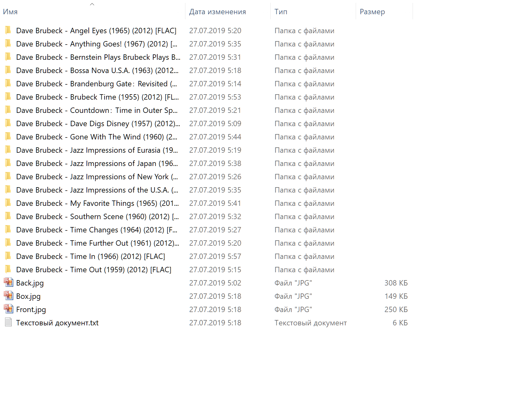Select the 'Dave Brubeck - Dave Digs Disney (1957)' name

click(x=98, y=124)
